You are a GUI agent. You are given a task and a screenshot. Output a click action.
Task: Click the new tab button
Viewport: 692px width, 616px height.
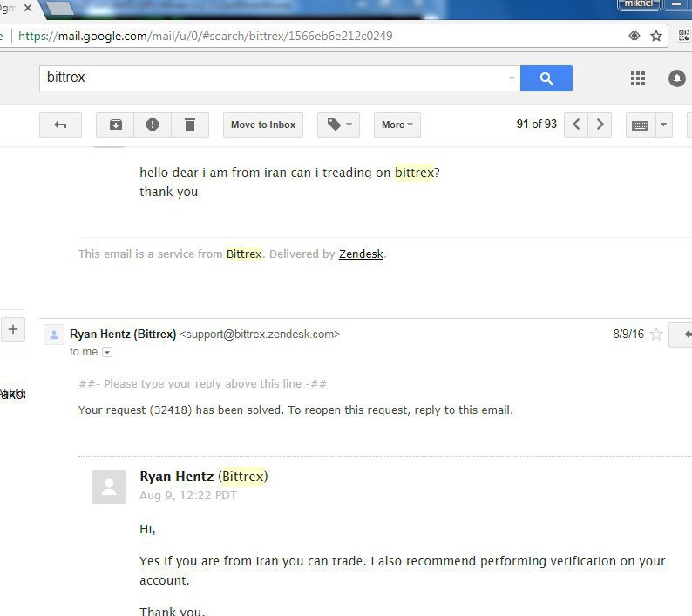click(60, 9)
